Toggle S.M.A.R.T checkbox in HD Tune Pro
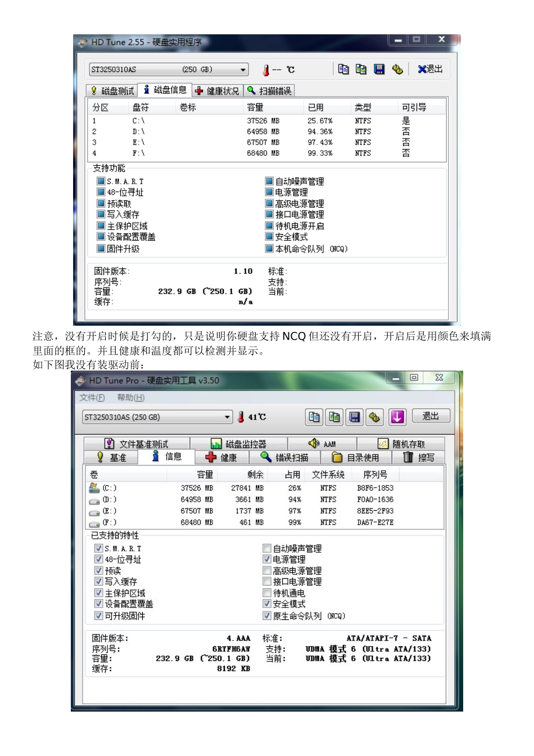Image resolution: width=534 pixels, height=756 pixels. coord(98,548)
